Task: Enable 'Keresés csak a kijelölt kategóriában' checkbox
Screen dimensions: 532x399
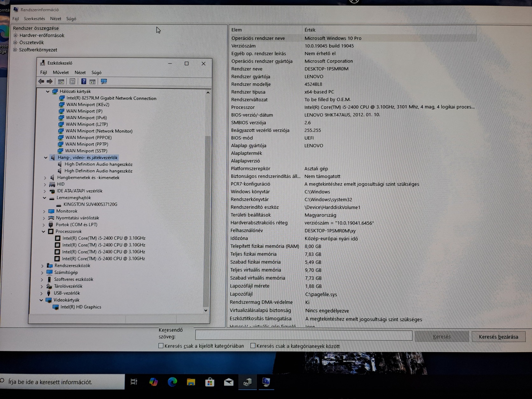Action: pyautogui.click(x=161, y=346)
